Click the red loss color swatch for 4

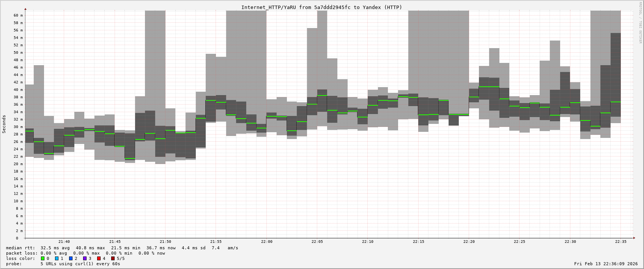(x=99, y=258)
